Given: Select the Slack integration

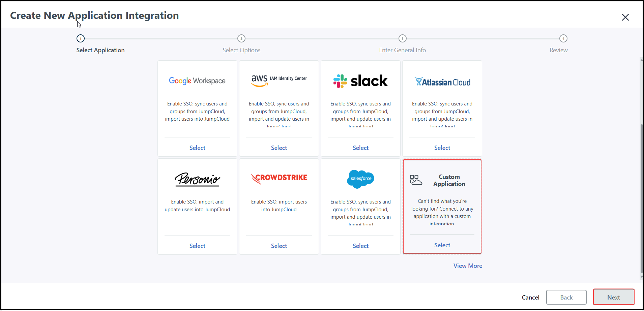Looking at the screenshot, I should (x=360, y=148).
